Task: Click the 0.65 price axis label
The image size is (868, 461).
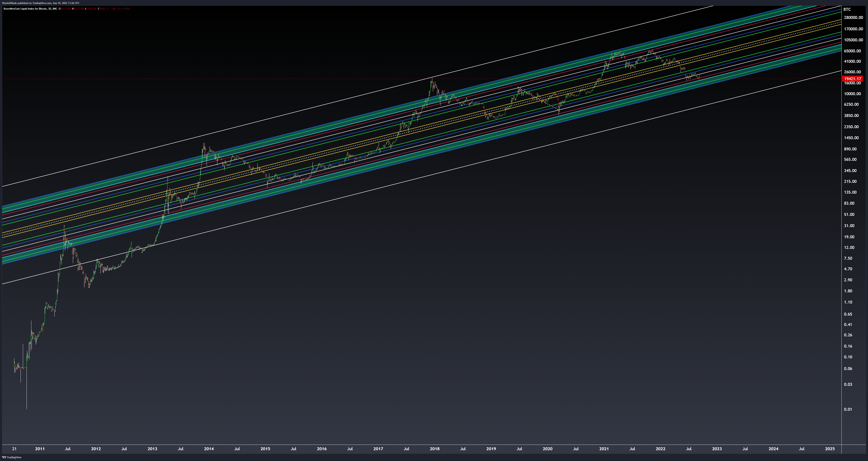Action: coord(848,314)
